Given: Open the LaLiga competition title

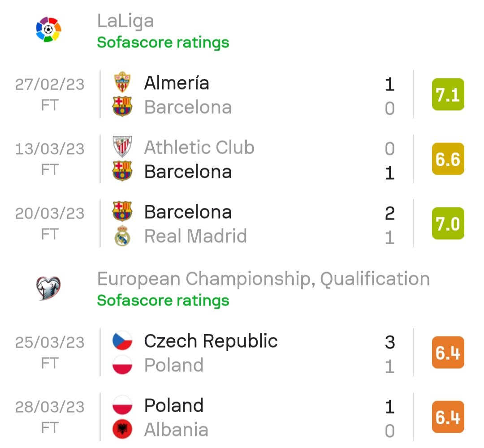Looking at the screenshot, I should pyautogui.click(x=125, y=22).
